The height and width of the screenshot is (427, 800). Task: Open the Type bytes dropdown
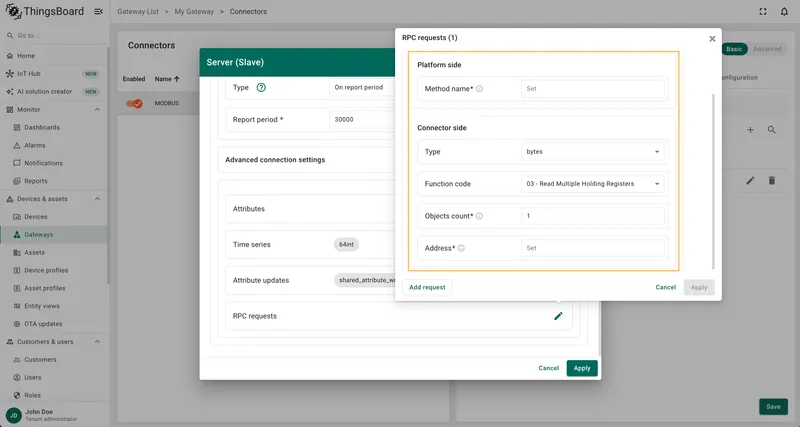[x=593, y=152]
